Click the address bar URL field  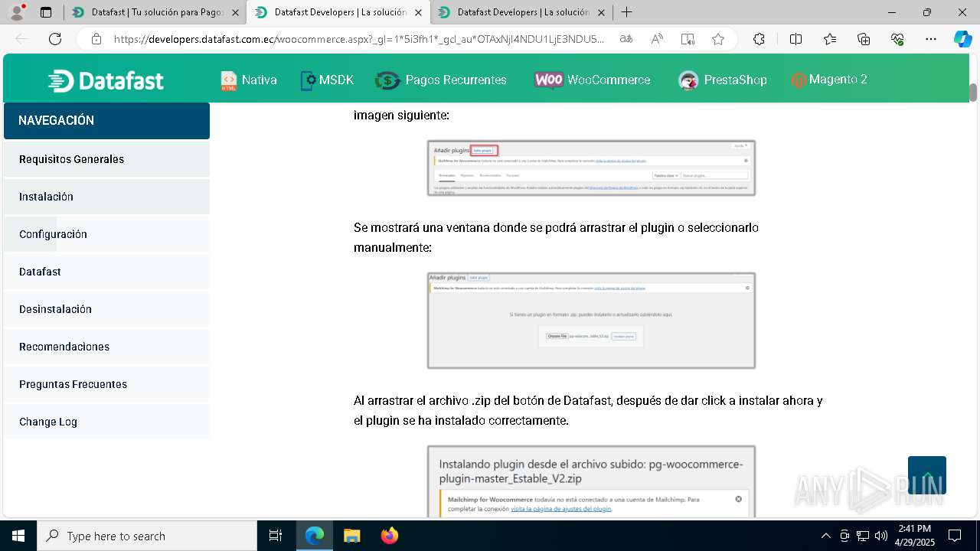(x=360, y=39)
